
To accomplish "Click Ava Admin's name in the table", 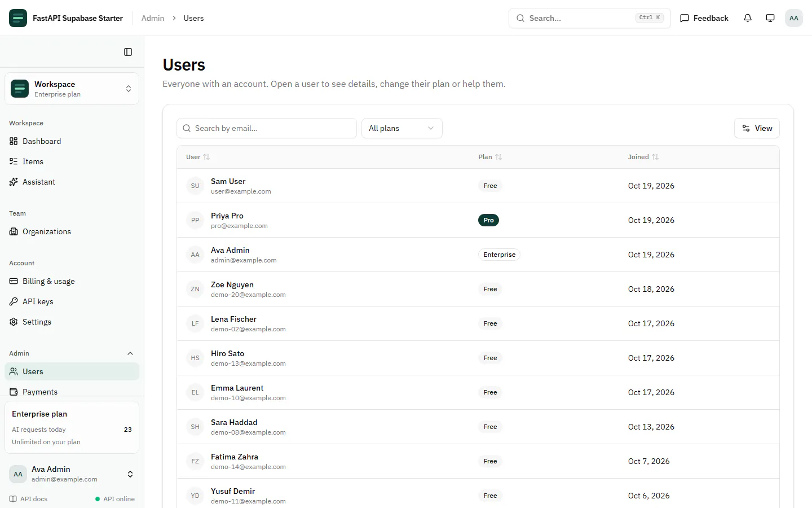I will point(230,250).
